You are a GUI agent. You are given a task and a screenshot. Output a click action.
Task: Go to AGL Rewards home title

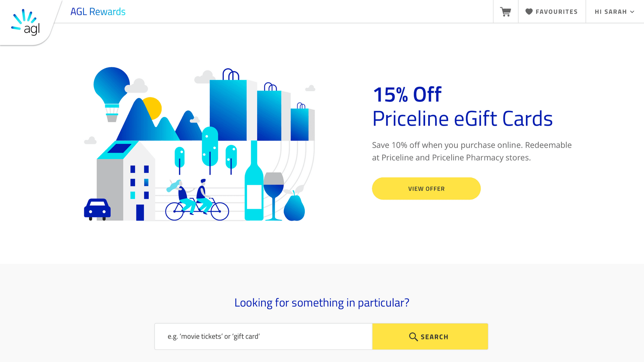[98, 12]
